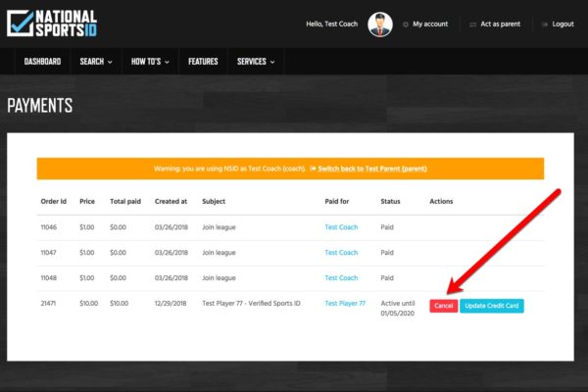Click the icon next to Act as parent

473,24
